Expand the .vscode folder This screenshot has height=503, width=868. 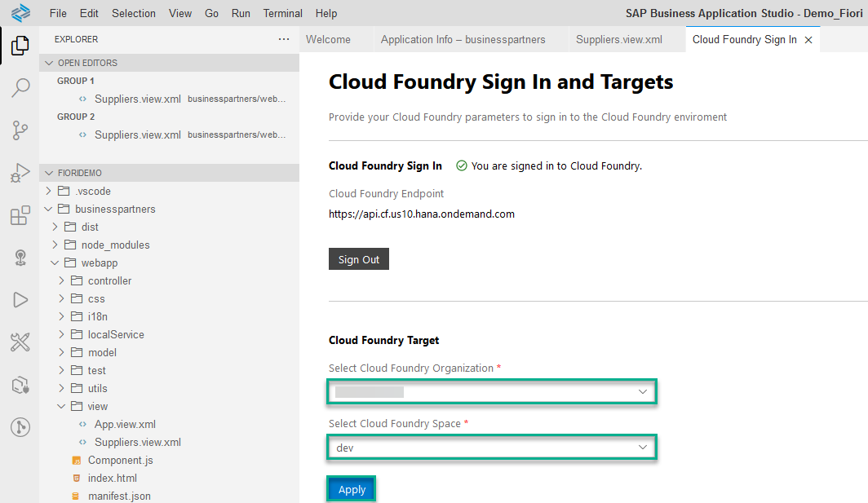(49, 191)
